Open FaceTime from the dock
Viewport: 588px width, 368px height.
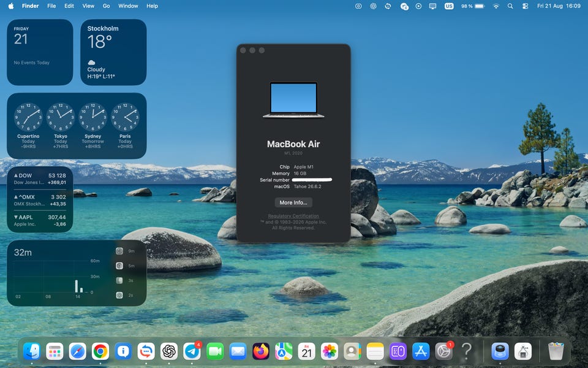[215, 351]
